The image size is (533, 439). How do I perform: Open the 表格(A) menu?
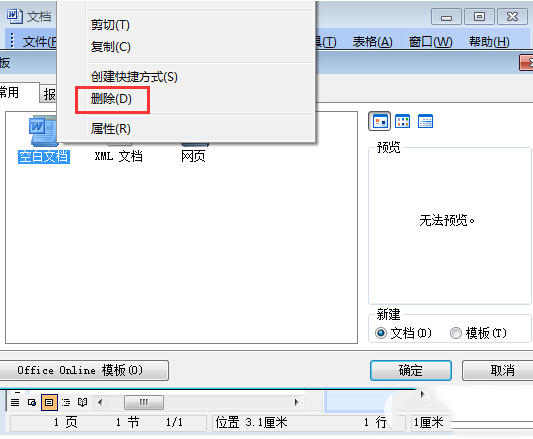coord(373,42)
